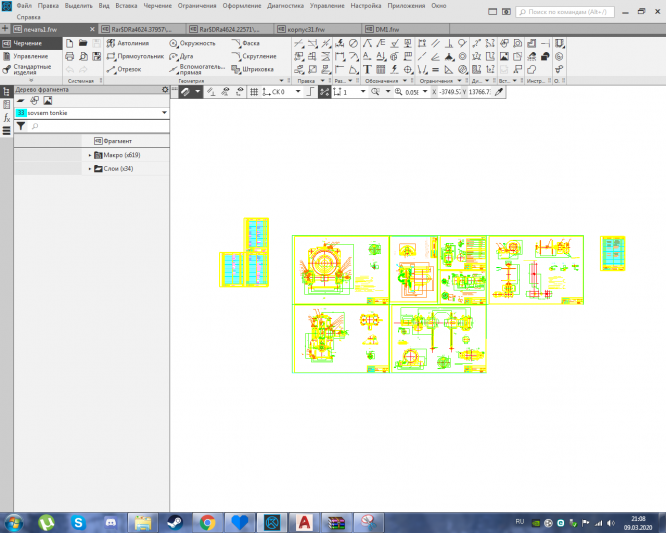
Task: Expand the Слои (x34) tree node
Action: 90,169
